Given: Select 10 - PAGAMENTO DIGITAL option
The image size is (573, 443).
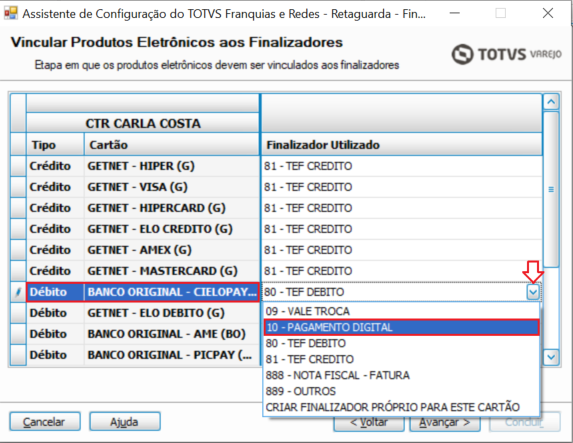Looking at the screenshot, I should [x=401, y=327].
